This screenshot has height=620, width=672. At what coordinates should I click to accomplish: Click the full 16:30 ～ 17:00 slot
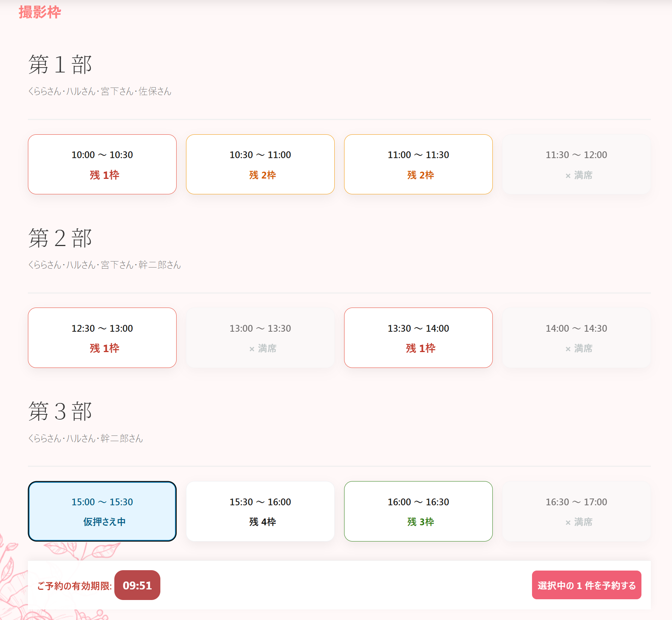point(576,511)
